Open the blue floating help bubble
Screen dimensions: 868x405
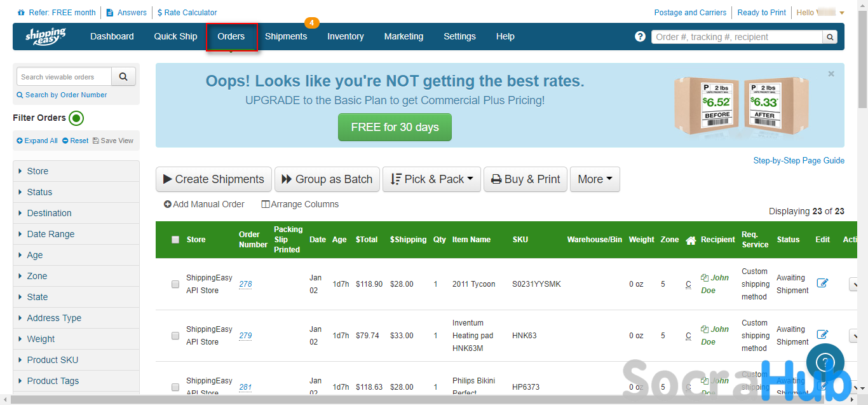[x=825, y=363]
